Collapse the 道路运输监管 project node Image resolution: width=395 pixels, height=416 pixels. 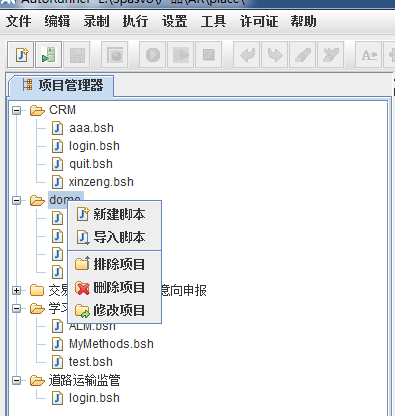click(16, 380)
